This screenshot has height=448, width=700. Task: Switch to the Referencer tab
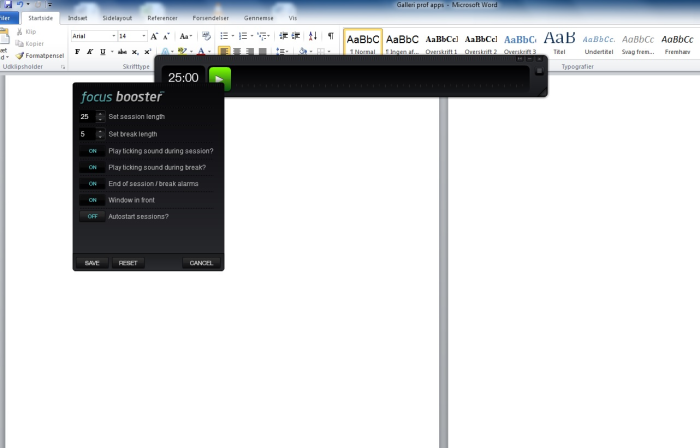[x=162, y=18]
